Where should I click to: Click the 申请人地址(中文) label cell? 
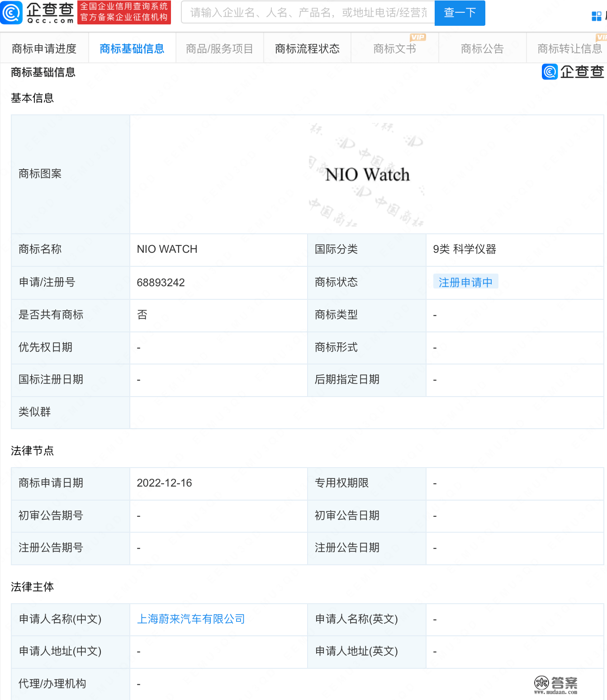click(71, 652)
